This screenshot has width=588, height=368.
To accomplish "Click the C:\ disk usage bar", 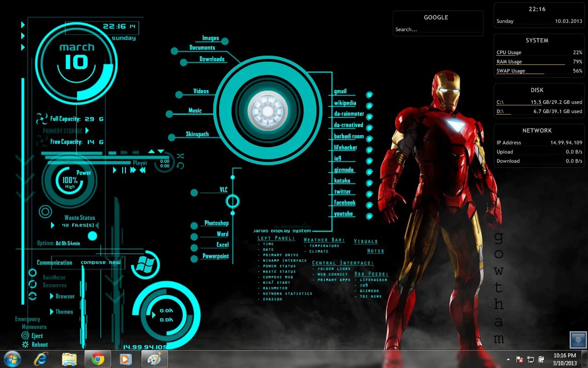I will 539,102.
